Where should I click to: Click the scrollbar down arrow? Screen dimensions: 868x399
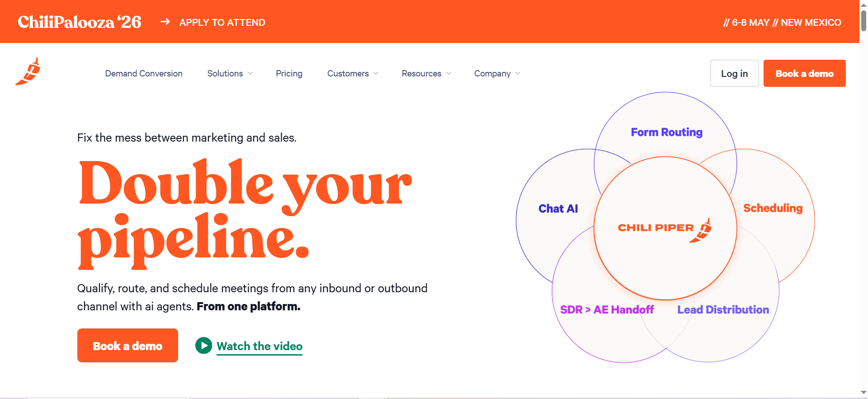(x=863, y=392)
